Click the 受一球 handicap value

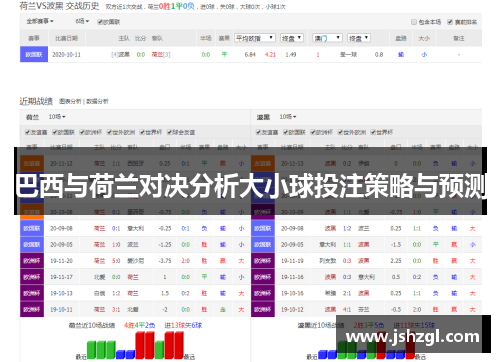pyautogui.click(x=348, y=55)
